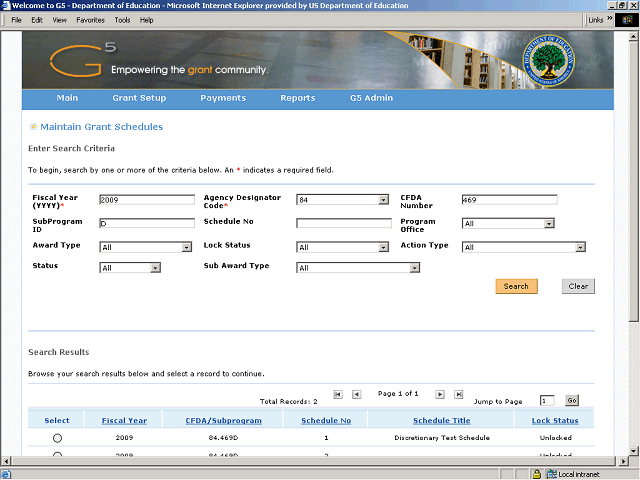Open the File menu
Viewport: 640px width, 480px height.
(x=16, y=20)
